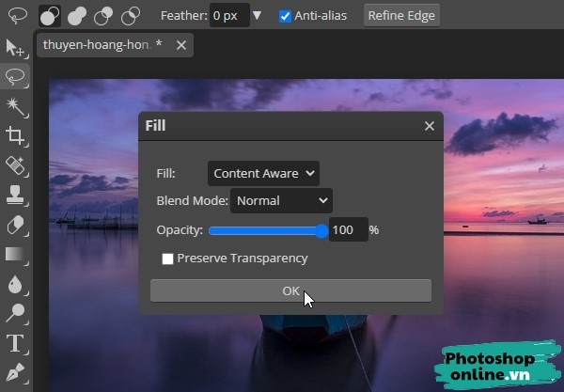The image size is (564, 392).
Task: Toggle the Anti-alias checkbox
Action: pos(286,16)
